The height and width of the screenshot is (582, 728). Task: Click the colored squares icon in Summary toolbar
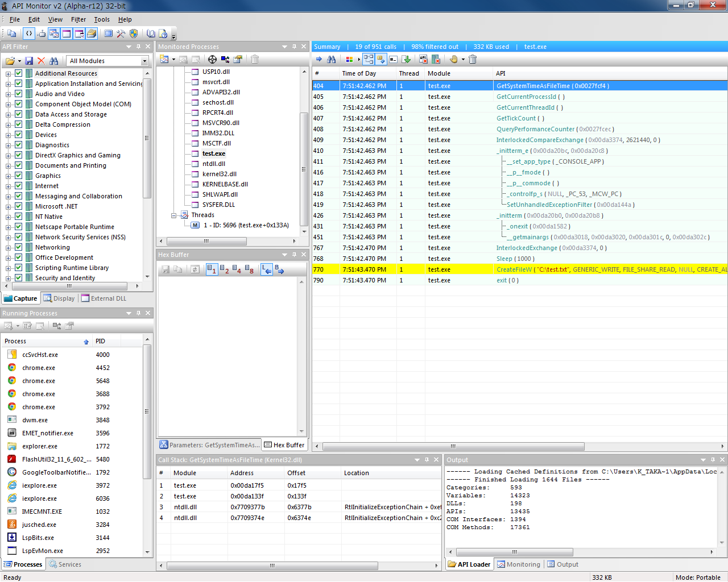point(349,59)
